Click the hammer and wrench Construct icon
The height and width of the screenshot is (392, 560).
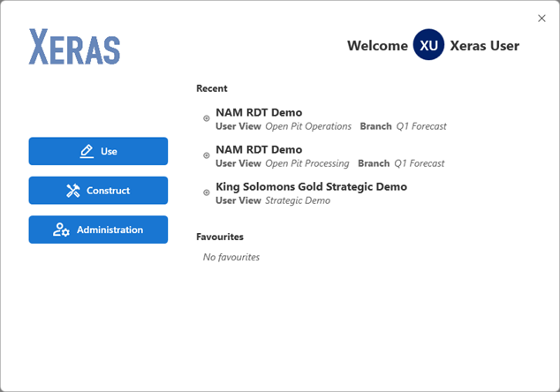72,191
